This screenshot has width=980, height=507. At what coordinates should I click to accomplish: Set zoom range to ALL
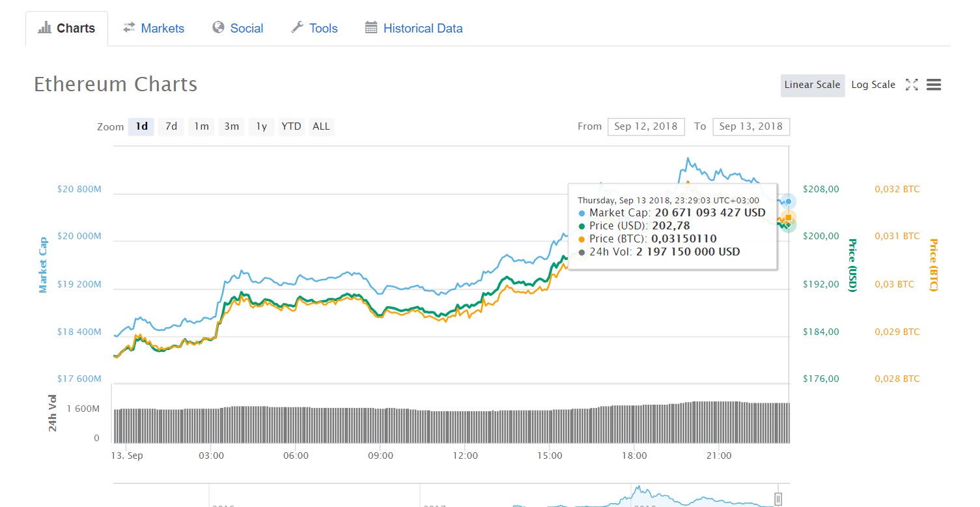[321, 126]
